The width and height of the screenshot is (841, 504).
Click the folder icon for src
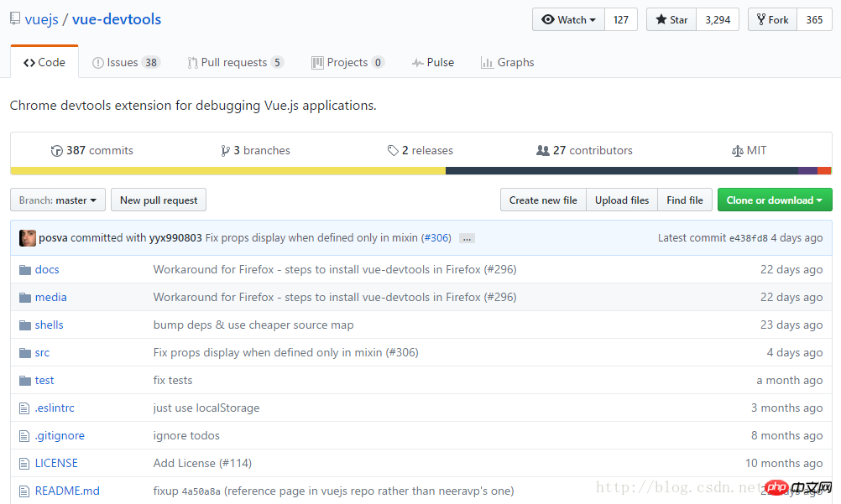click(24, 353)
